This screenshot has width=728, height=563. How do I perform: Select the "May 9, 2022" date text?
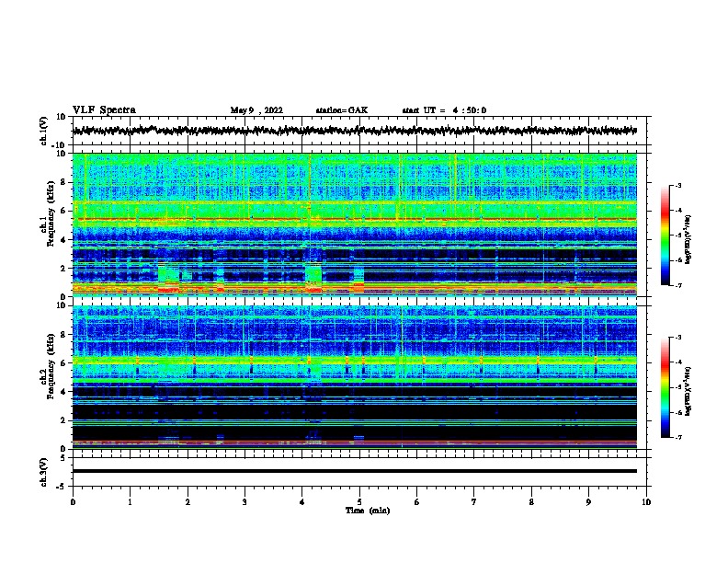(x=256, y=110)
